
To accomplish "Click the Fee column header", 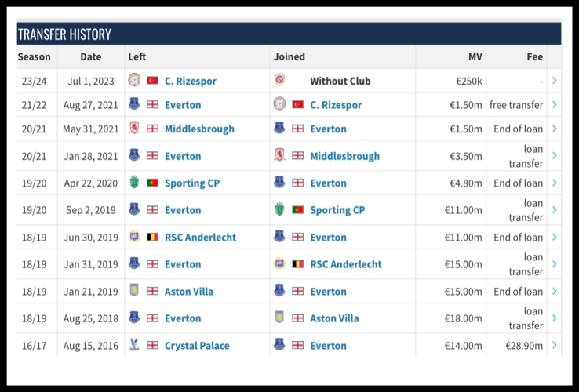I will pos(535,57).
